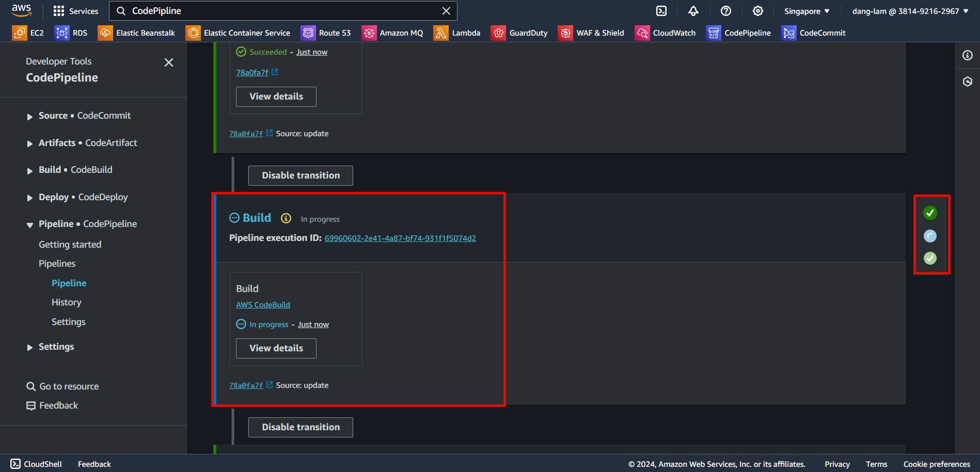Click Just now link beside Succeeded
Image resolution: width=980 pixels, height=472 pixels.
point(312,52)
